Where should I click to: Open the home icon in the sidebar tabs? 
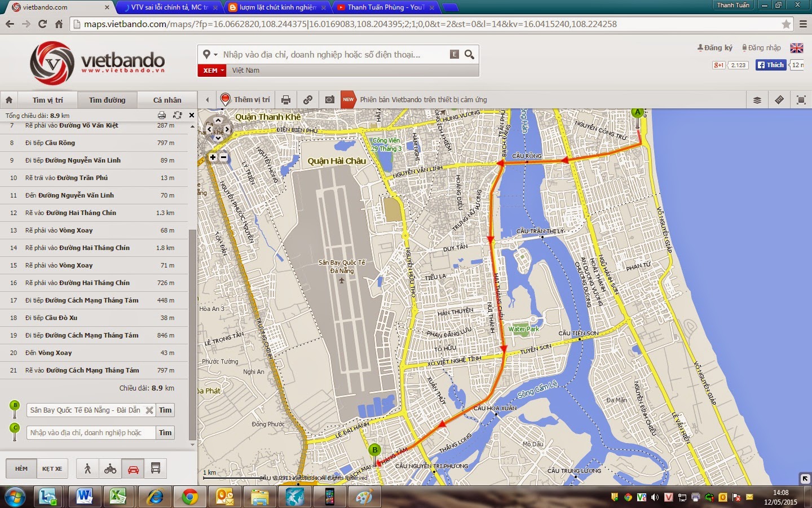click(x=9, y=100)
